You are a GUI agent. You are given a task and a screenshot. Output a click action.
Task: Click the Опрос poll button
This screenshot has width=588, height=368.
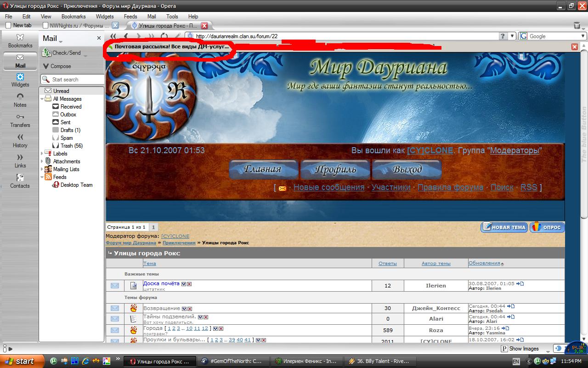(x=547, y=227)
